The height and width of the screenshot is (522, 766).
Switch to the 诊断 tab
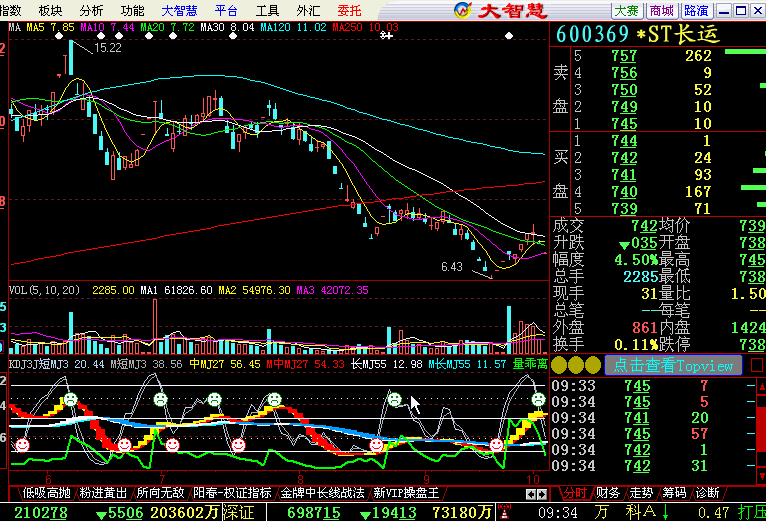[707, 493]
